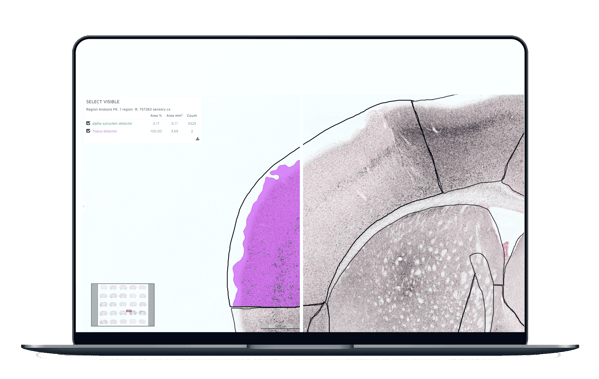Click the vertical split-view divider handle
The image size is (599, 379).
coord(301,213)
